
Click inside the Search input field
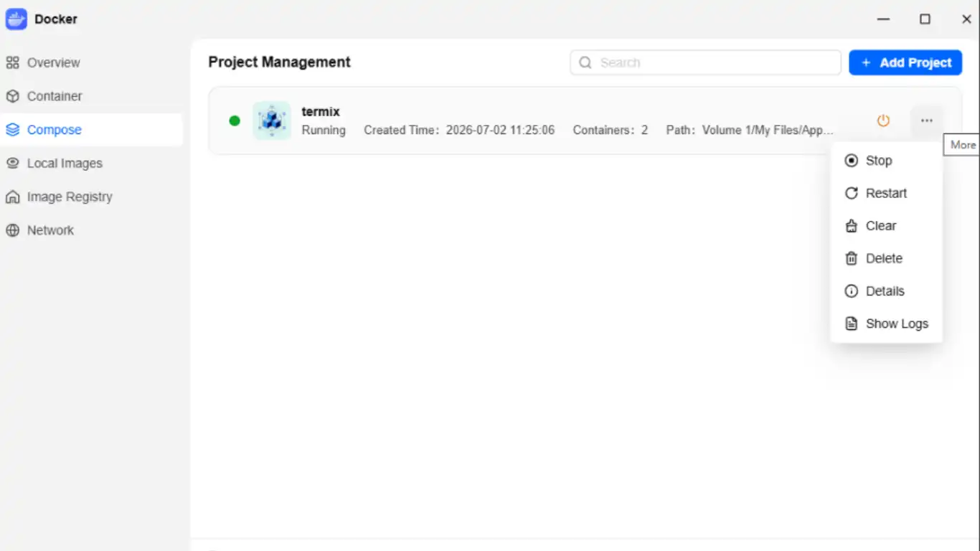click(705, 62)
